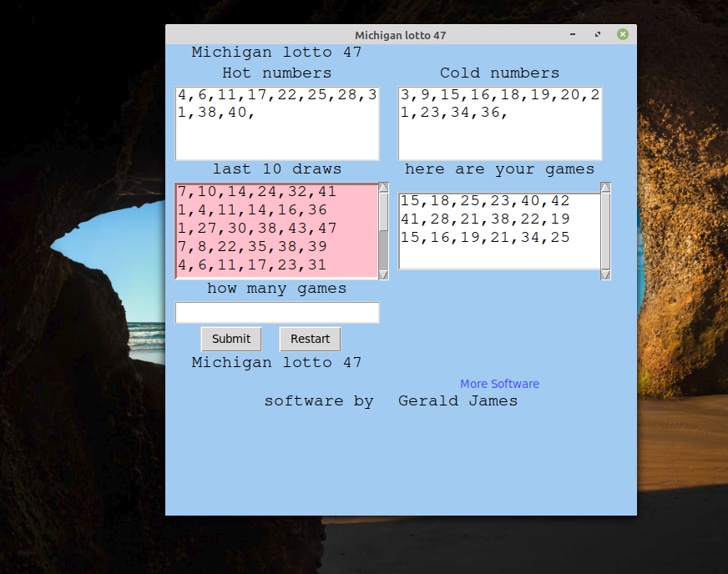The width and height of the screenshot is (728, 574).
Task: Click the Michigan lotto 47 label below Submit
Action: 276,362
